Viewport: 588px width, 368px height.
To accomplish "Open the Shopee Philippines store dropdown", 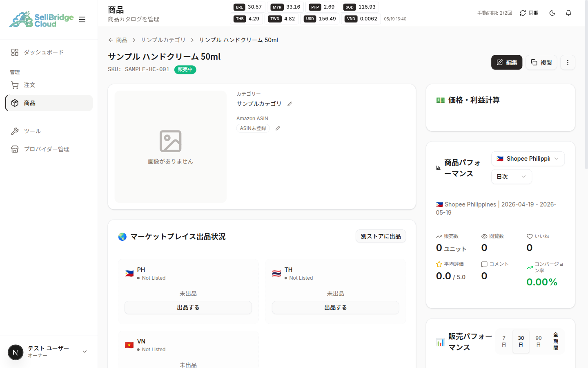I will [x=528, y=159].
